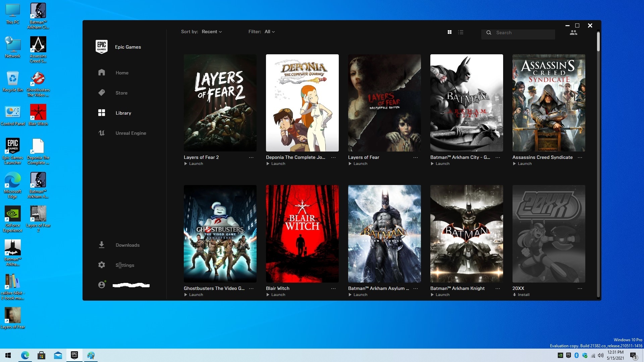Open the Unreal Engine section icon
Image resolution: width=644 pixels, height=362 pixels.
click(102, 133)
